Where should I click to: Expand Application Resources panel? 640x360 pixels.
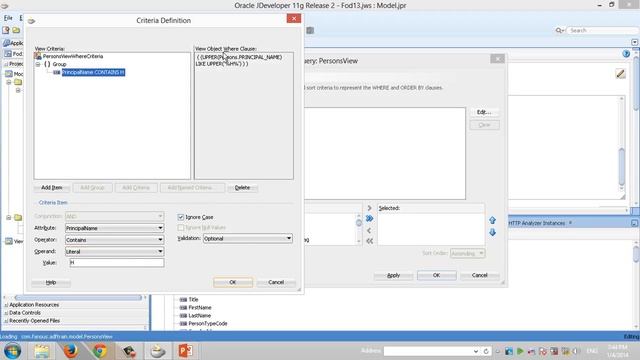[x=6, y=305]
